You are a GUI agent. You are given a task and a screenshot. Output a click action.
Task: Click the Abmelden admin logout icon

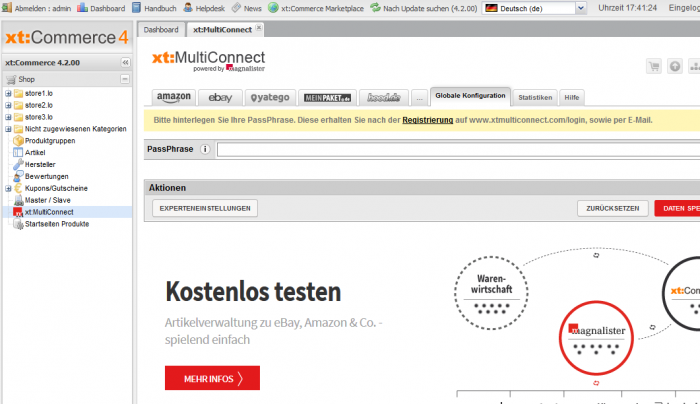tap(6, 8)
